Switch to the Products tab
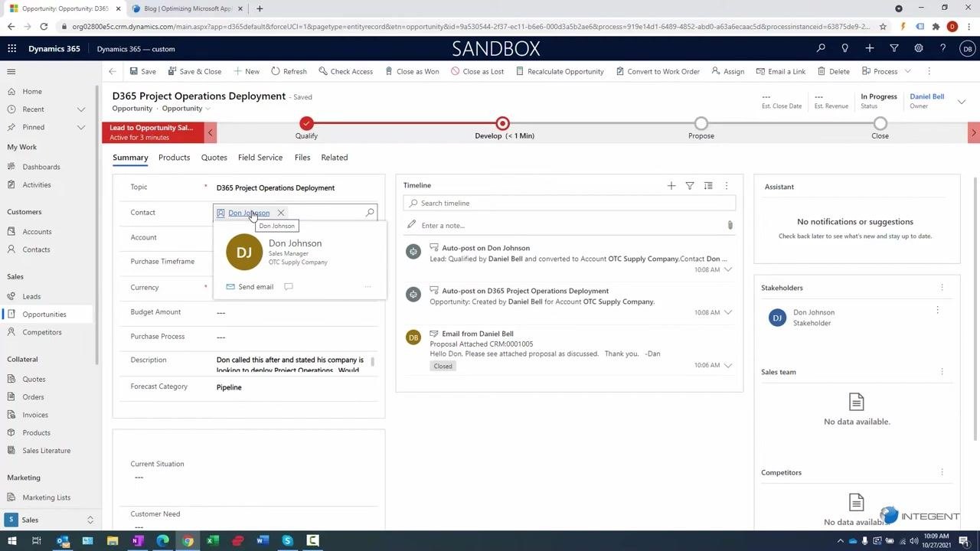The image size is (980, 551). pyautogui.click(x=174, y=158)
